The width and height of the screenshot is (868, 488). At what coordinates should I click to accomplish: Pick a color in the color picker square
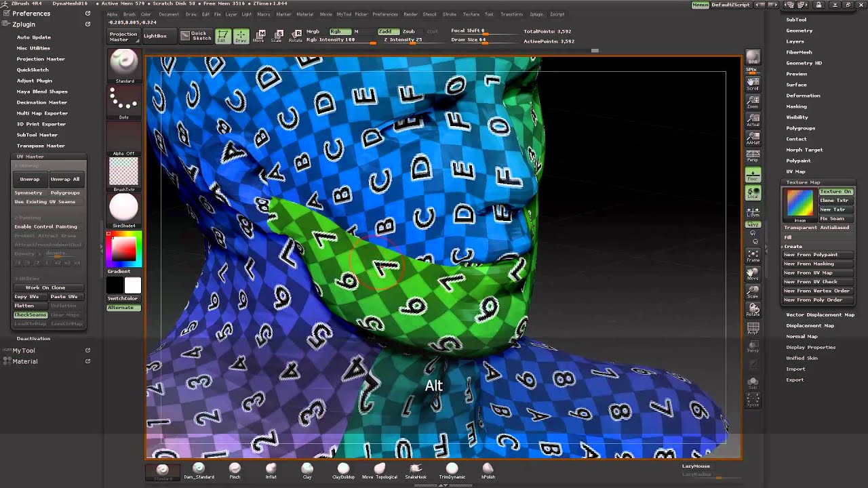[x=123, y=249]
